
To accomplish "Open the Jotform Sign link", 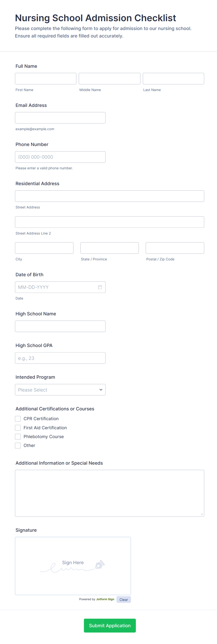I will point(105,599).
